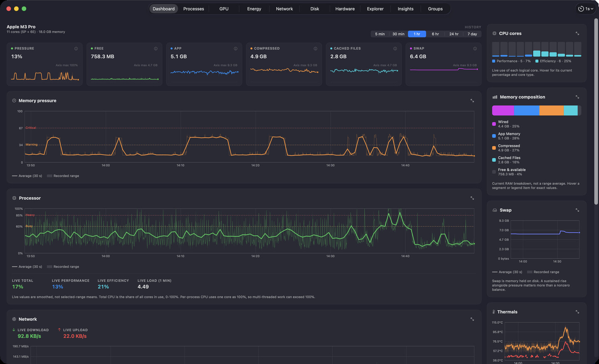The height and width of the screenshot is (364, 599).
Task: Open the 1s refresh interval dropdown
Action: 586,9
